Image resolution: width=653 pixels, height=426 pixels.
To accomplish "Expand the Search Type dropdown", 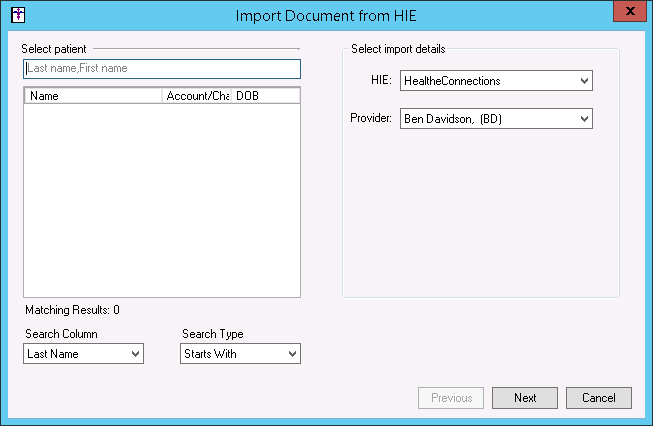I will (x=241, y=354).
